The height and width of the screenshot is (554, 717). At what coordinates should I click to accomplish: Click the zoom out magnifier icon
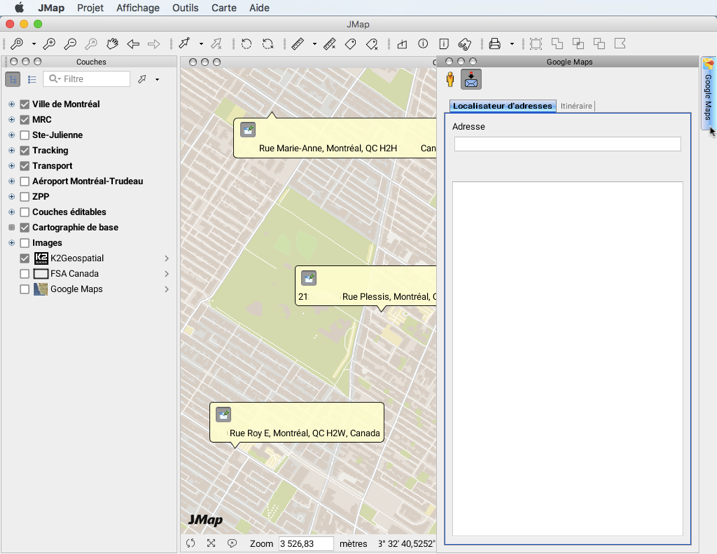pos(70,44)
